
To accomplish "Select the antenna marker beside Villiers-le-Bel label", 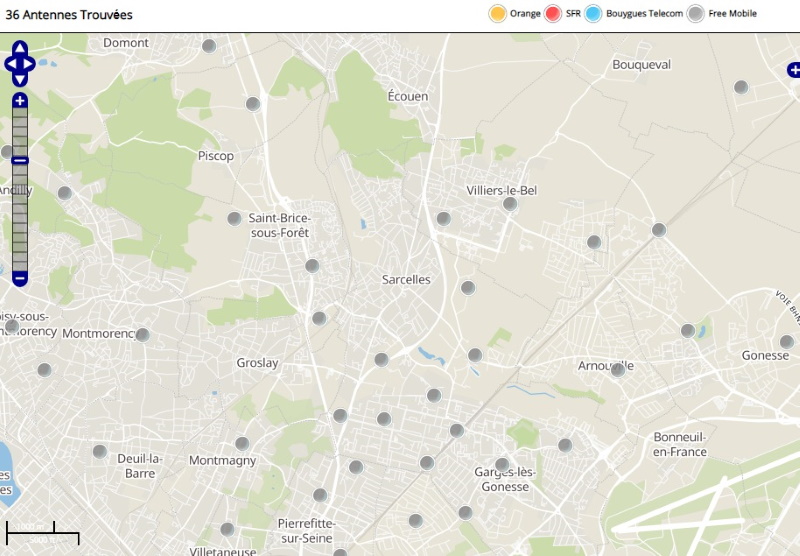I will (x=510, y=204).
